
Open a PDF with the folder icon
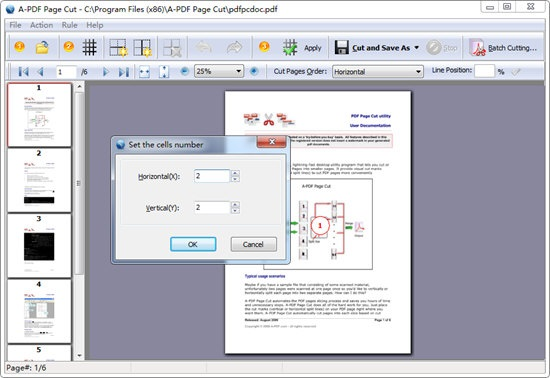[42, 48]
